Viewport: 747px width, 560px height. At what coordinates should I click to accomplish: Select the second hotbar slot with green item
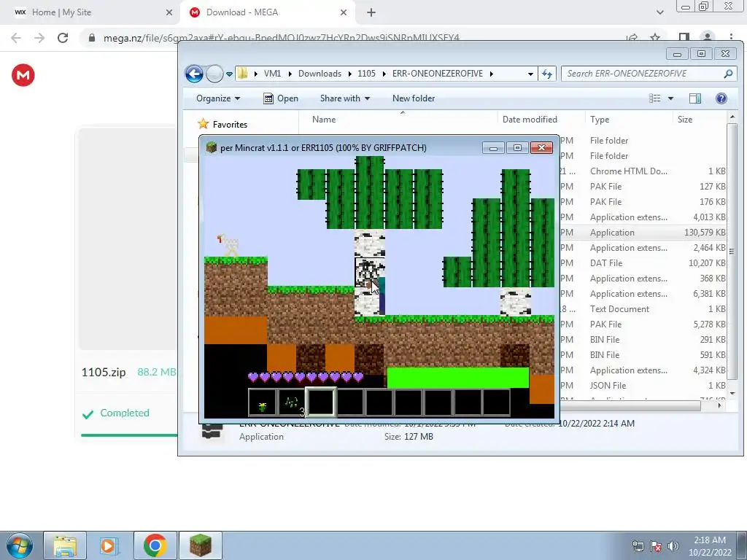coord(291,402)
